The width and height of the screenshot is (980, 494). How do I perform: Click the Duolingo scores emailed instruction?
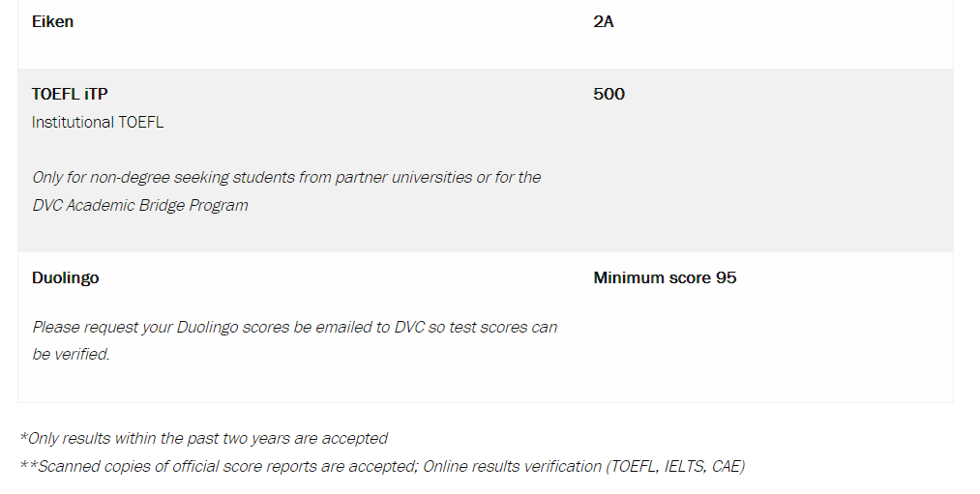point(294,328)
